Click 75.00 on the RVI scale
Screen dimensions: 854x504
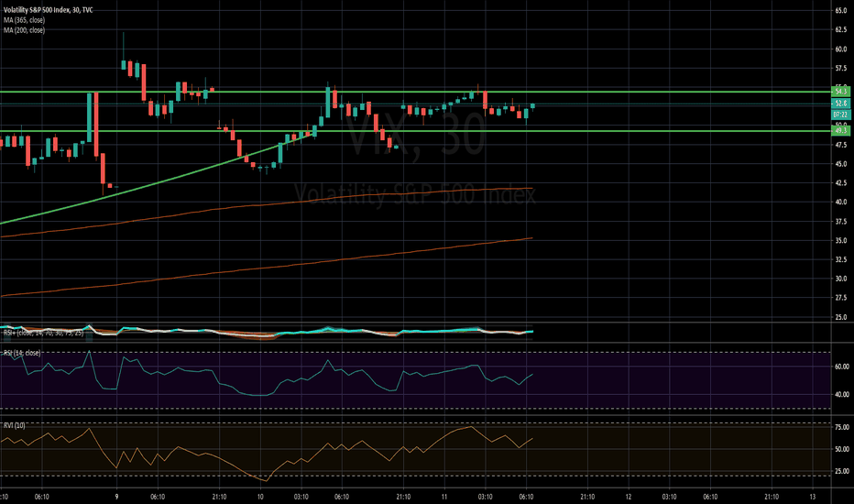(x=842, y=428)
